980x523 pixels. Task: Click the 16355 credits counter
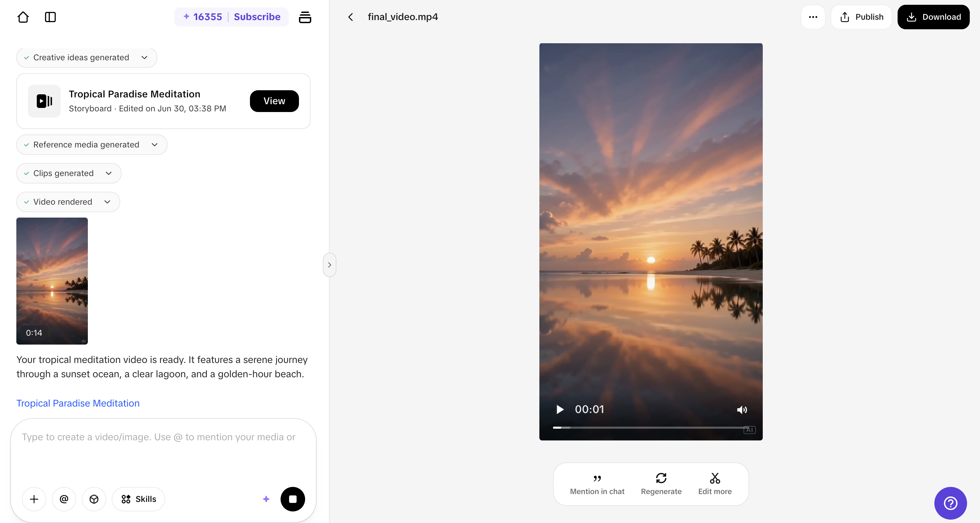(x=203, y=17)
